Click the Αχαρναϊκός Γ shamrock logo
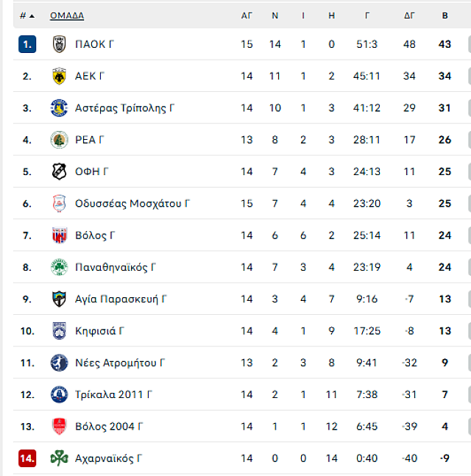The width and height of the screenshot is (471, 476). (59, 458)
